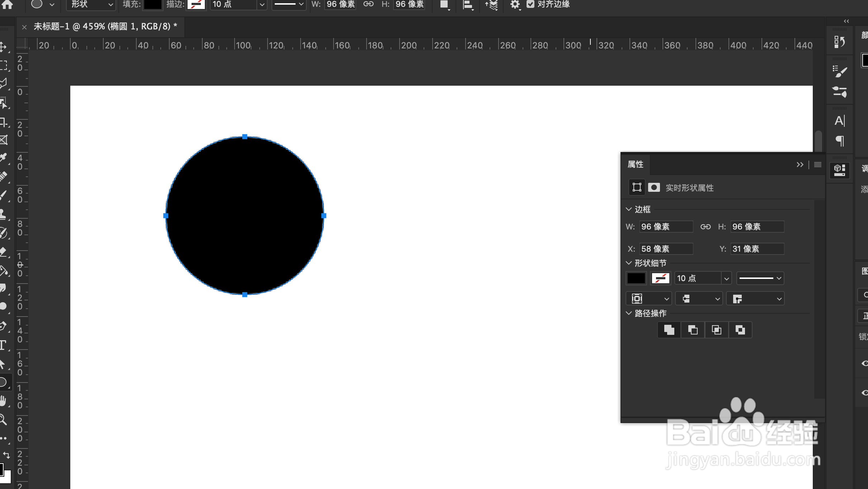Toggle width-height link in the Properties panel
The image size is (868, 489).
706,227
